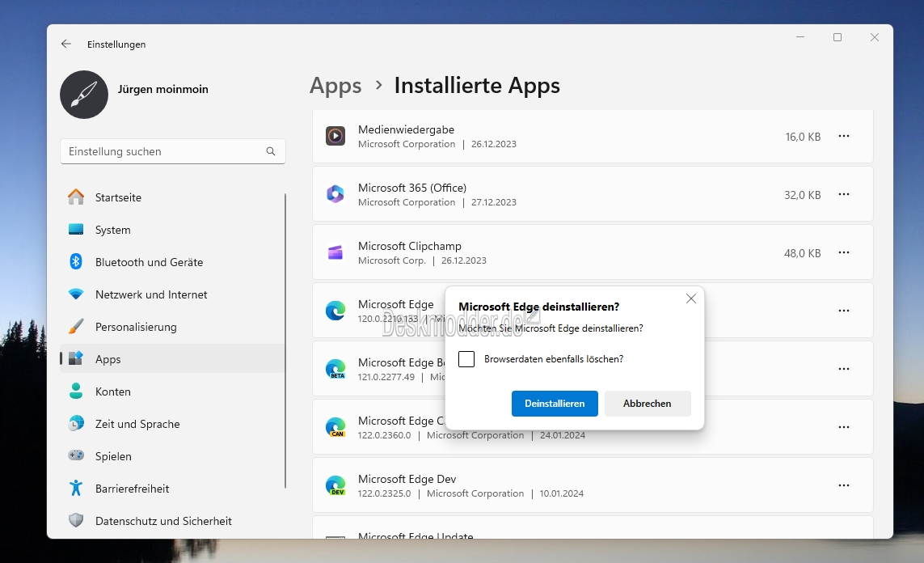
Task: Open three-dot menu for Microsoft Edge Beta
Action: pos(844,369)
